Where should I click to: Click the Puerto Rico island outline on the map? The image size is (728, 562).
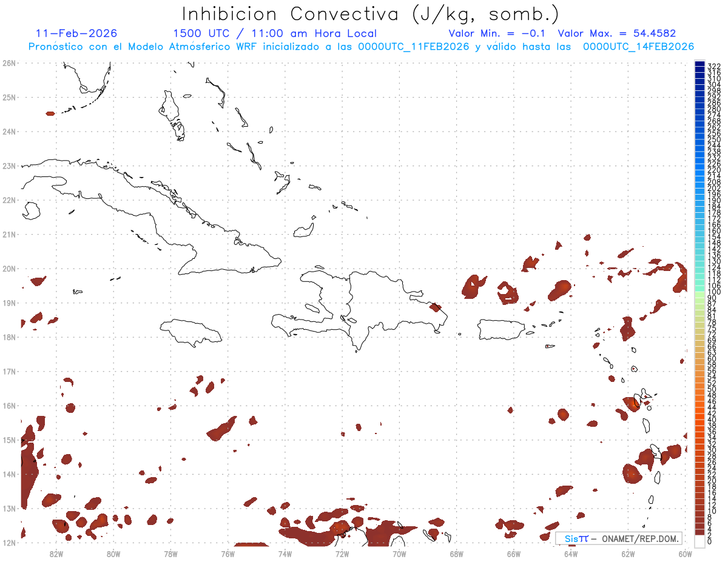tap(500, 330)
